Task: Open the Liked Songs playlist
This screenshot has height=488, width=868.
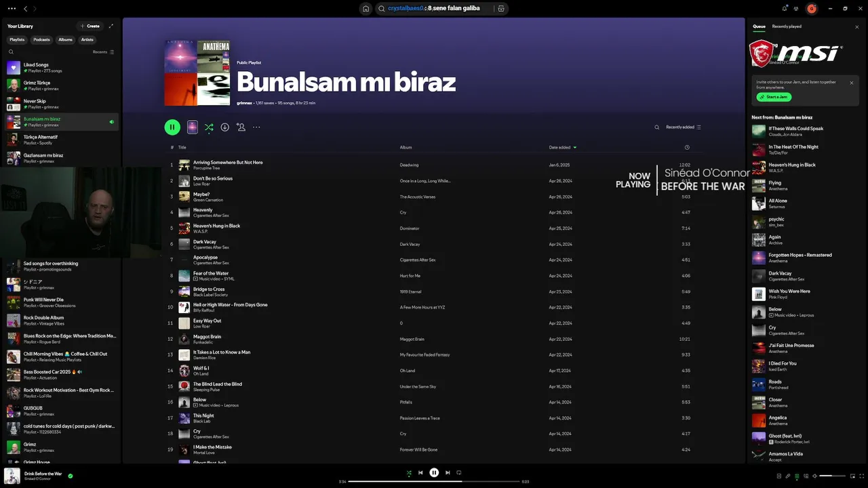Action: click(61, 67)
